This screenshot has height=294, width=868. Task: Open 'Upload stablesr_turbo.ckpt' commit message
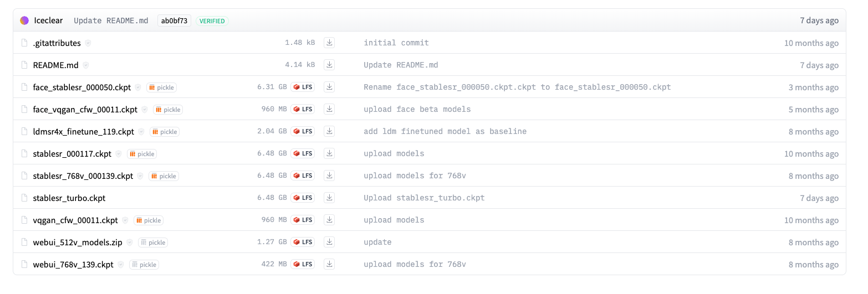click(424, 198)
